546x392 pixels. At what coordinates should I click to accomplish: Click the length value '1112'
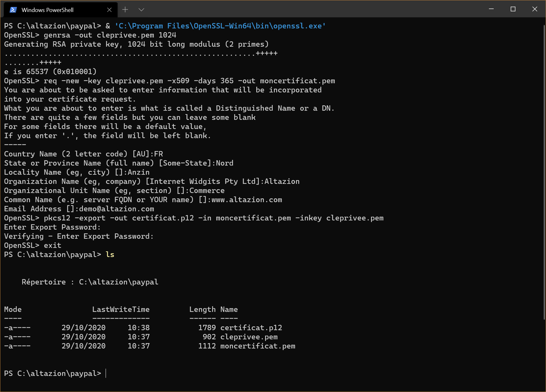click(207, 346)
